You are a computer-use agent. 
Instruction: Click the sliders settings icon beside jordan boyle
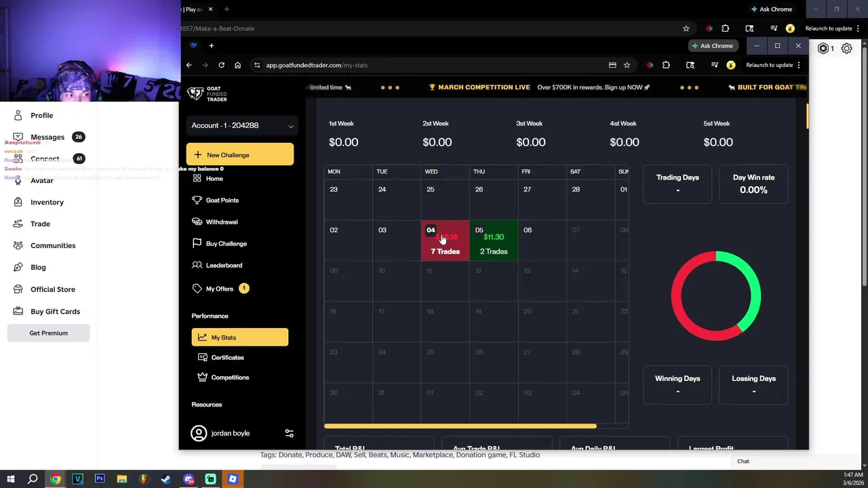click(289, 433)
